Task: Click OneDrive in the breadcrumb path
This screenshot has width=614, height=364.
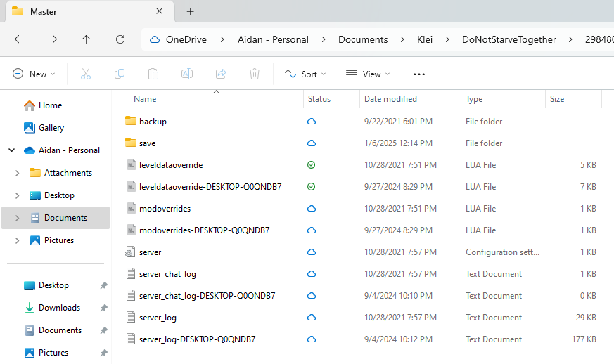Action: pyautogui.click(x=186, y=39)
